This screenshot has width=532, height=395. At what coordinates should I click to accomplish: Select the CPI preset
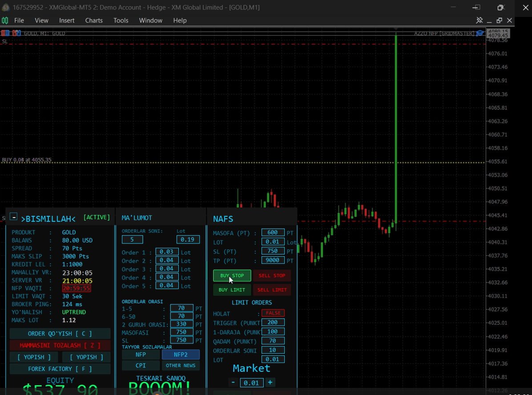[141, 366]
